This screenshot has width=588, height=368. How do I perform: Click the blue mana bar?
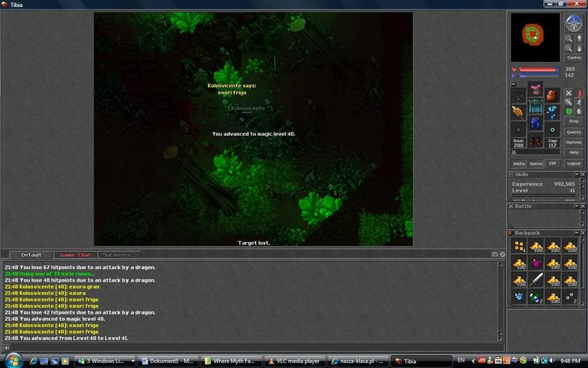[x=540, y=75]
